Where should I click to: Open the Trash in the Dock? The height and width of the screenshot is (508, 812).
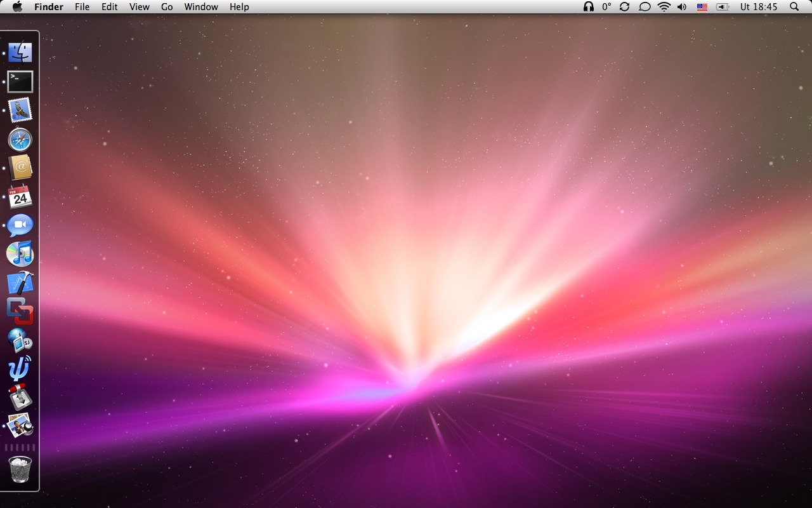[x=20, y=470]
